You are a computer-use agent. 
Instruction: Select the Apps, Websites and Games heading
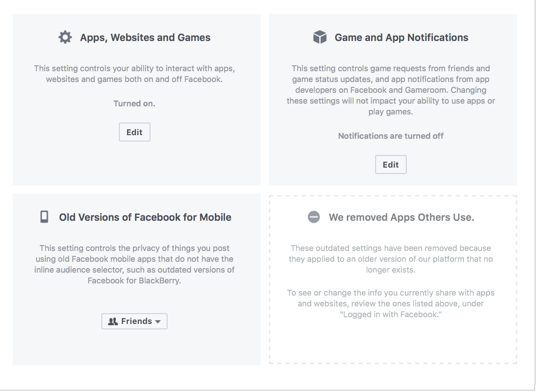(x=145, y=37)
